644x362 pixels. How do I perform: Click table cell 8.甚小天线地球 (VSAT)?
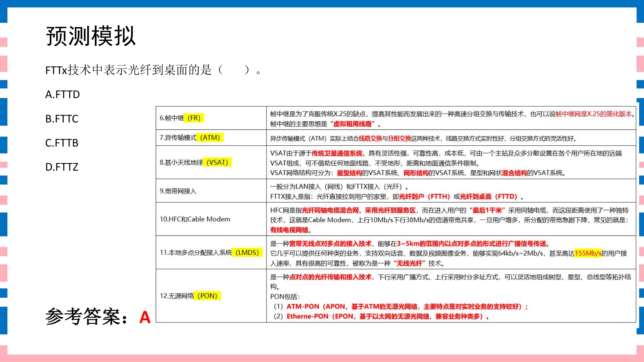coord(211,162)
